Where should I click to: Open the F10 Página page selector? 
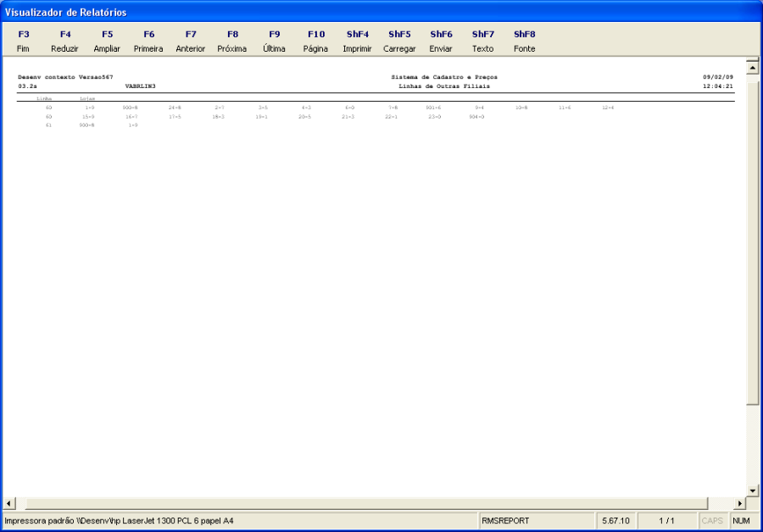316,41
